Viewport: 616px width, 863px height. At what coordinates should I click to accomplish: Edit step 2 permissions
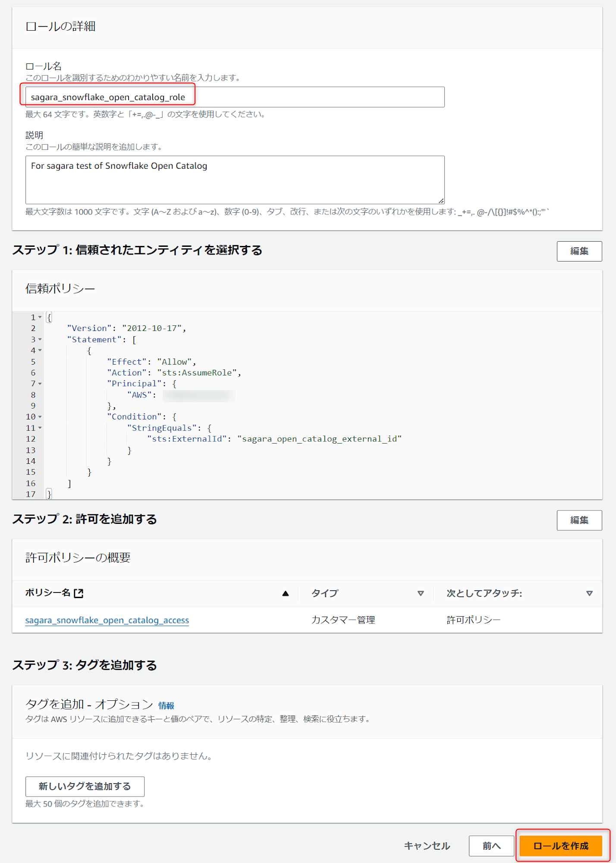(579, 520)
